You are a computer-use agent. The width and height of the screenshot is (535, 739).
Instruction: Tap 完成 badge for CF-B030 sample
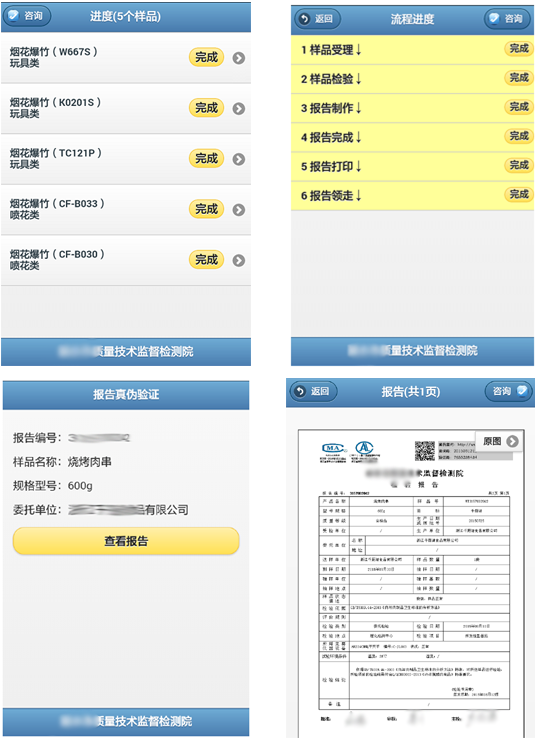206,260
